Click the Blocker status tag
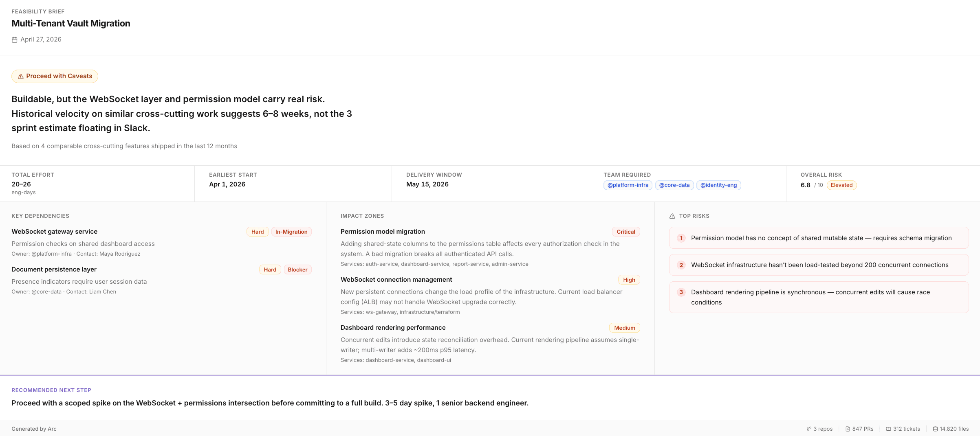This screenshot has height=436, width=980. click(x=297, y=270)
